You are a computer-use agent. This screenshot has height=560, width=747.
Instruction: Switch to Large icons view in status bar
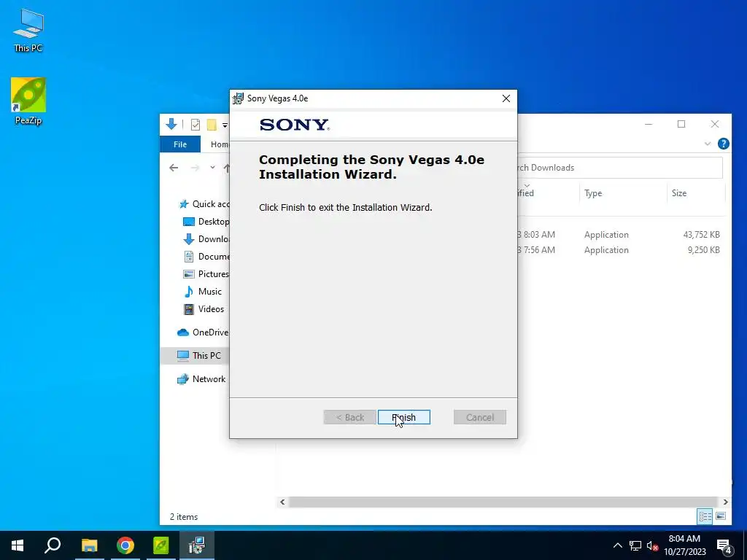pos(721,516)
